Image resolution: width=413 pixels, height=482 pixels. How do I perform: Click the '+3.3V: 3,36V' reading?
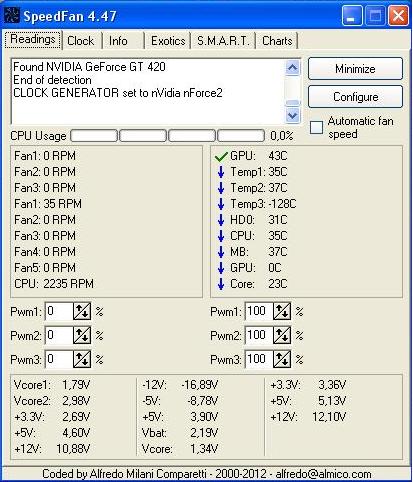click(308, 385)
